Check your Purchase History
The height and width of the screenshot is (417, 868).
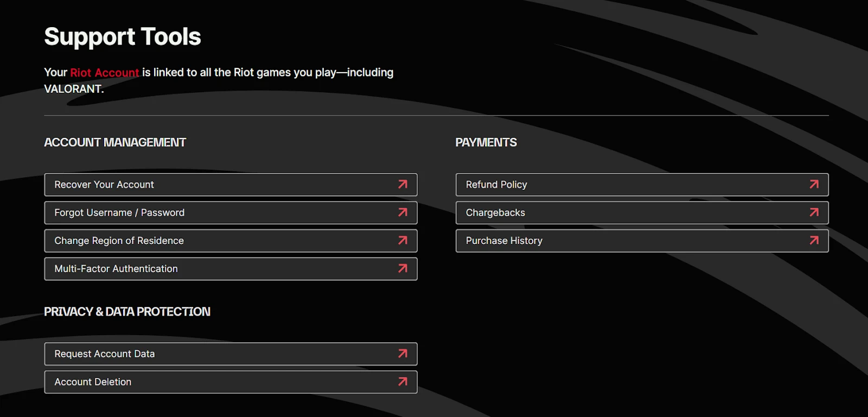pos(504,241)
